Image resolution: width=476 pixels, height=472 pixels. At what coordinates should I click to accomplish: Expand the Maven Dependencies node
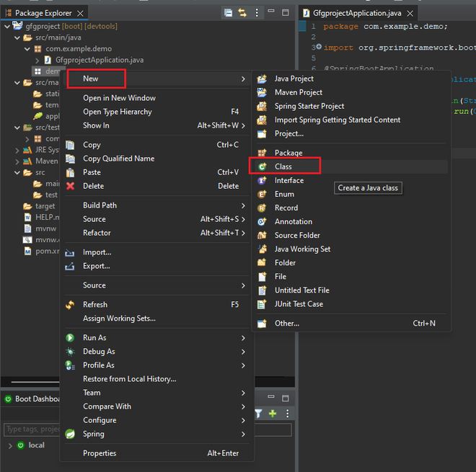[x=17, y=161]
